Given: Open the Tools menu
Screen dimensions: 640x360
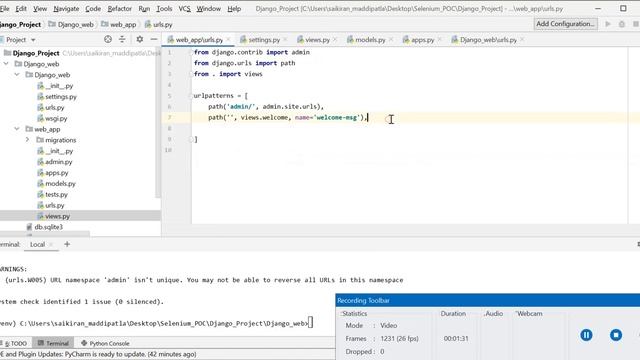Looking at the screenshot, I should pos(164,9).
